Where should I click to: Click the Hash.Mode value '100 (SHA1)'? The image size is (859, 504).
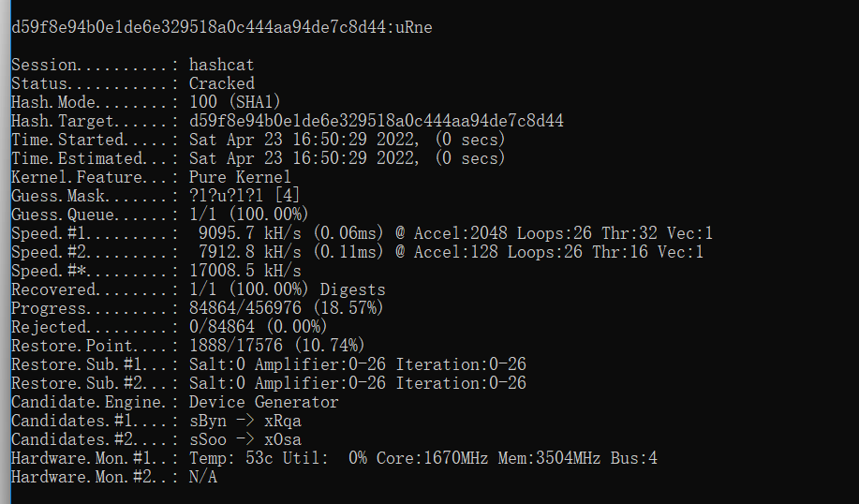(x=235, y=102)
